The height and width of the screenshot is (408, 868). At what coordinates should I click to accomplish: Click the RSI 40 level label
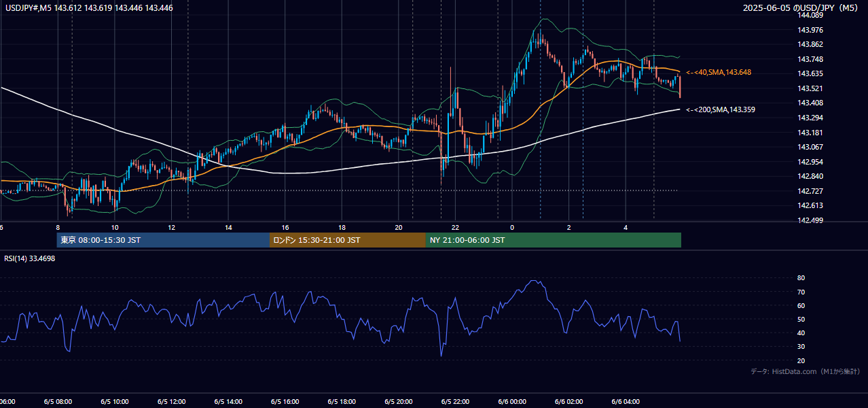(801, 333)
